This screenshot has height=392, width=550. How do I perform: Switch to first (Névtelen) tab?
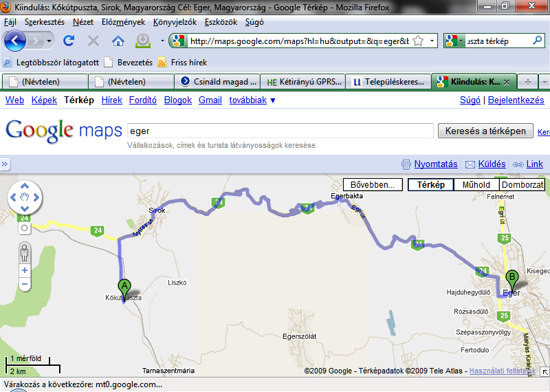(45, 82)
